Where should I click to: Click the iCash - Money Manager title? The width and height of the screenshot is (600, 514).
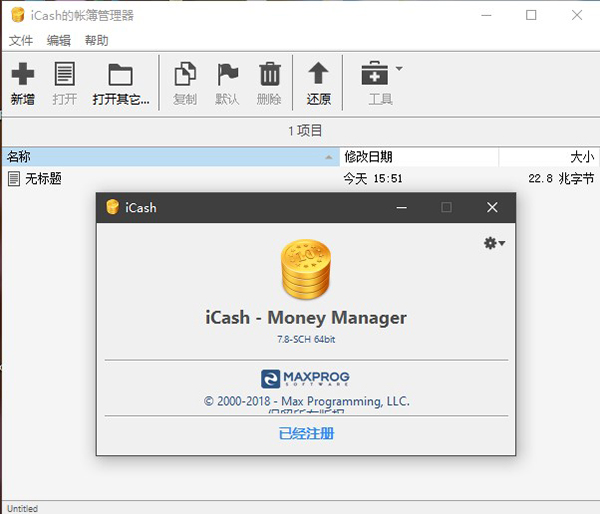(x=306, y=318)
